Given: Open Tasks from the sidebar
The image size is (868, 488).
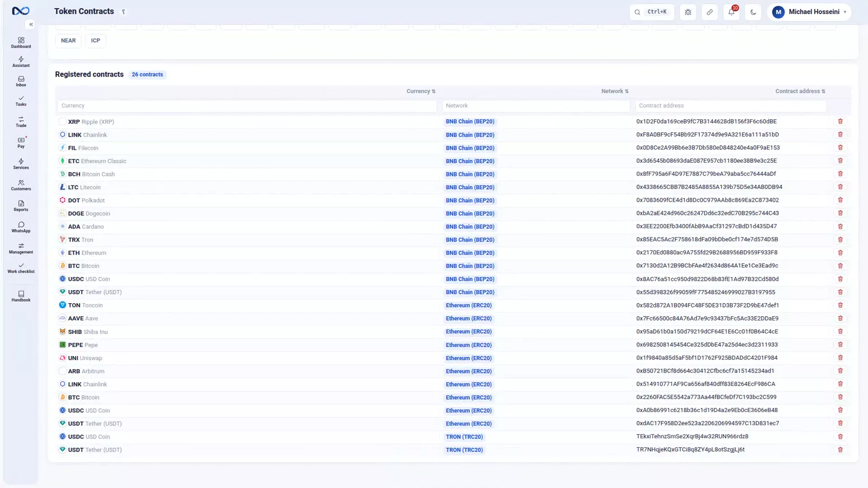Looking at the screenshot, I should point(21,101).
